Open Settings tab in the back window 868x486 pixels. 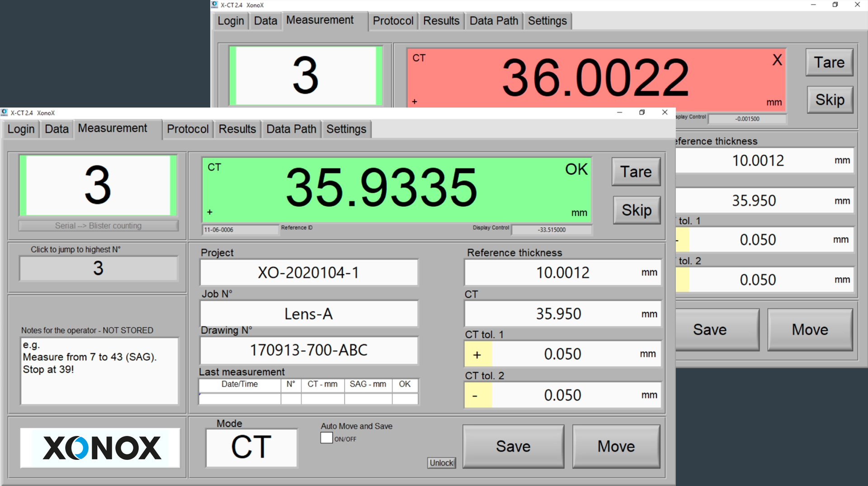coord(547,21)
